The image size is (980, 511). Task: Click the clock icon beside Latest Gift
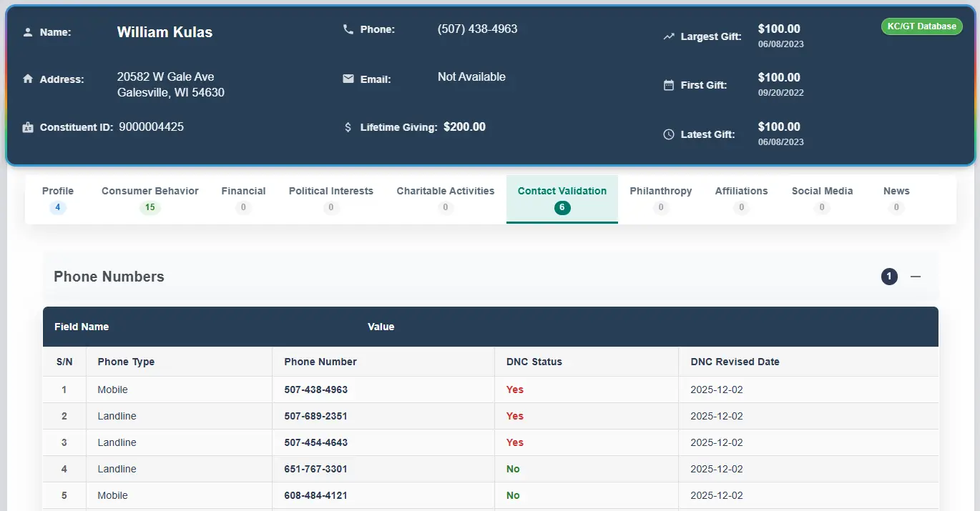click(669, 134)
